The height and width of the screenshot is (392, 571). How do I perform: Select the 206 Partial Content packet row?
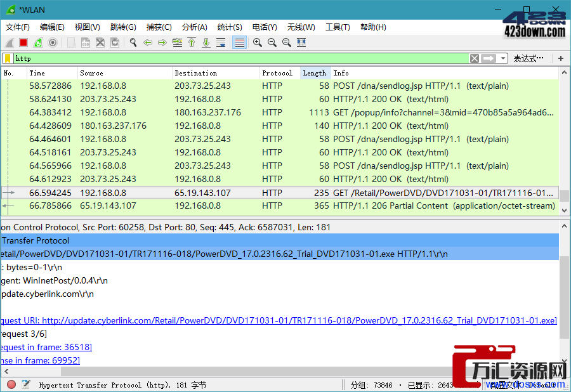point(280,206)
